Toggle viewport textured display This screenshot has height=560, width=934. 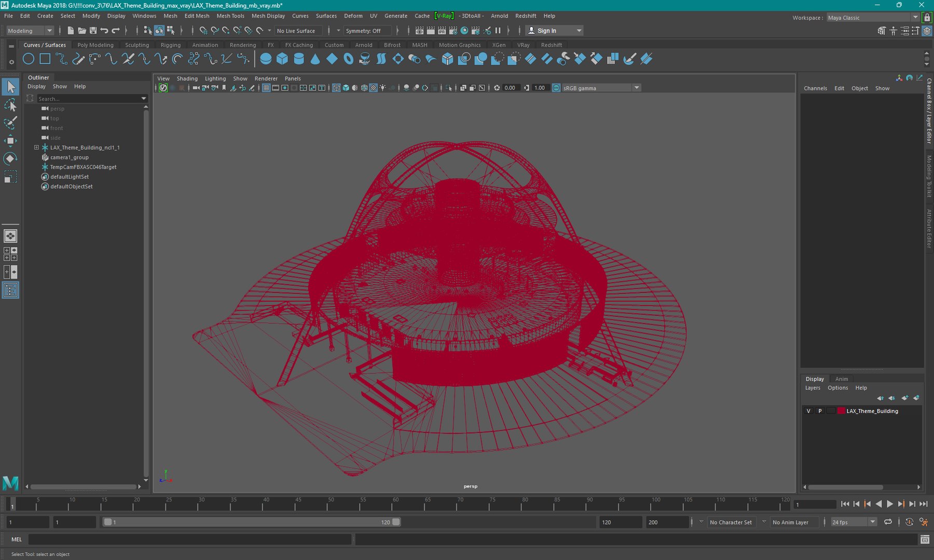(x=373, y=88)
